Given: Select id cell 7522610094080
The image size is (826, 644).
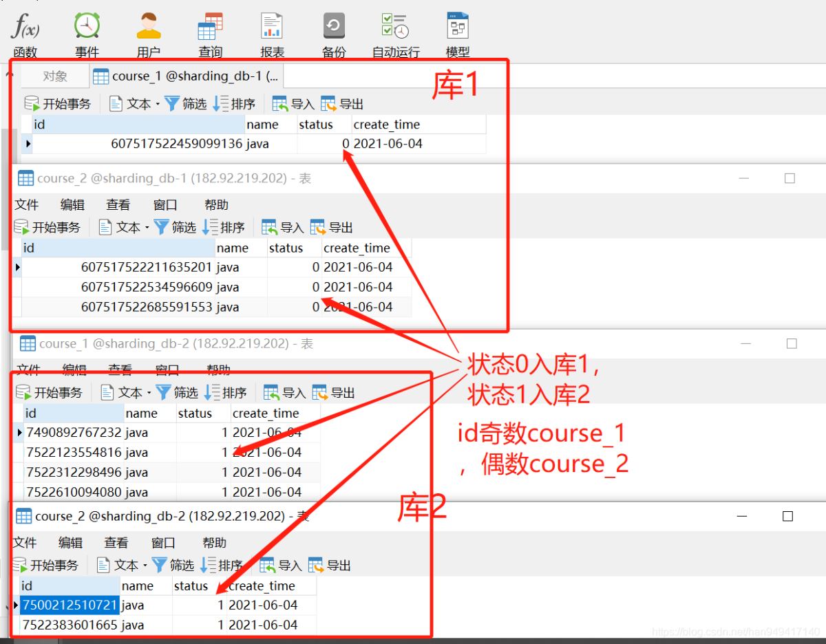Looking at the screenshot, I should coord(74,493).
